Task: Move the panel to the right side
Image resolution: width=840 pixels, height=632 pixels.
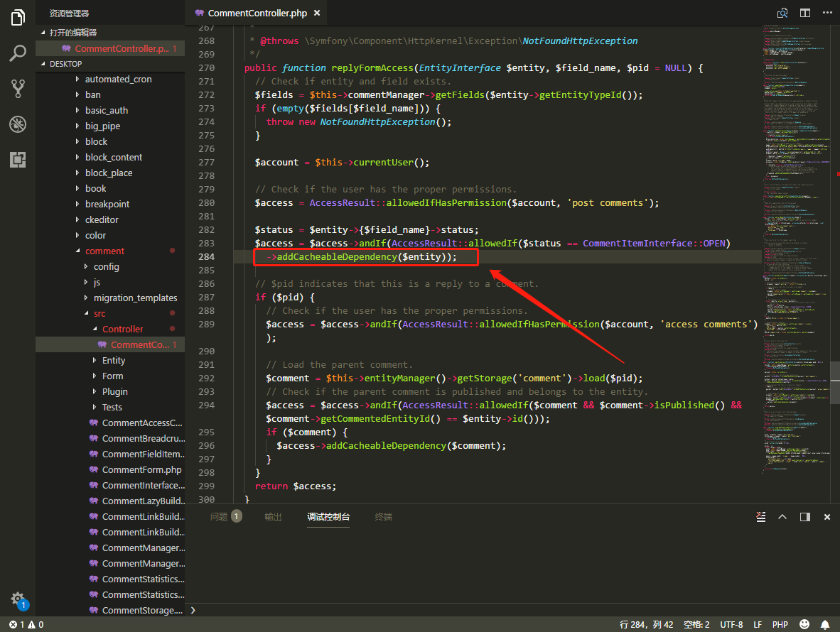Action: (x=804, y=517)
